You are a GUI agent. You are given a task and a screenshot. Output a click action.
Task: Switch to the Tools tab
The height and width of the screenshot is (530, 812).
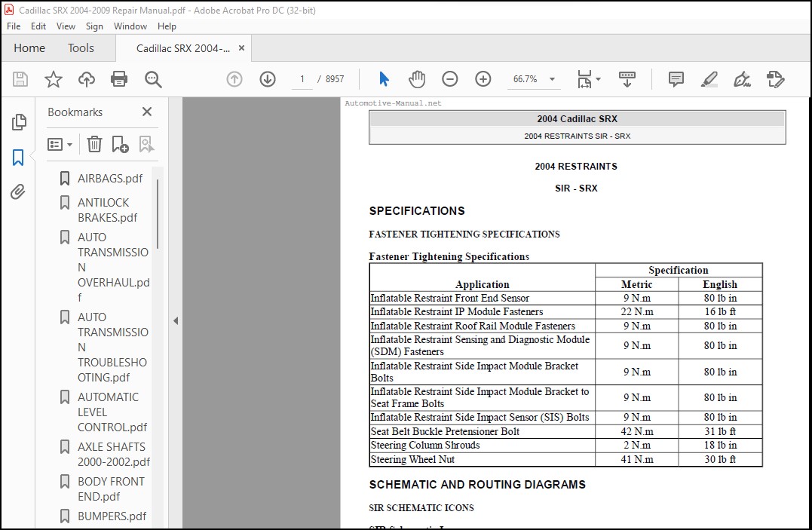click(x=81, y=48)
